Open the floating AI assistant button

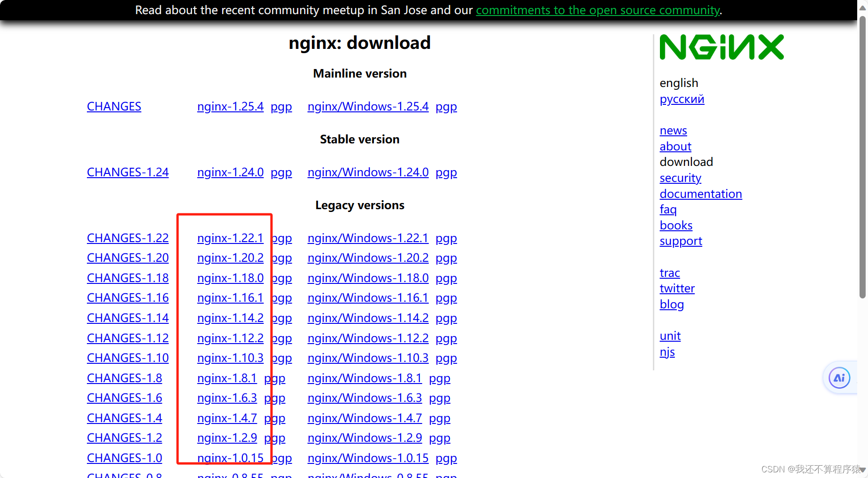point(840,377)
